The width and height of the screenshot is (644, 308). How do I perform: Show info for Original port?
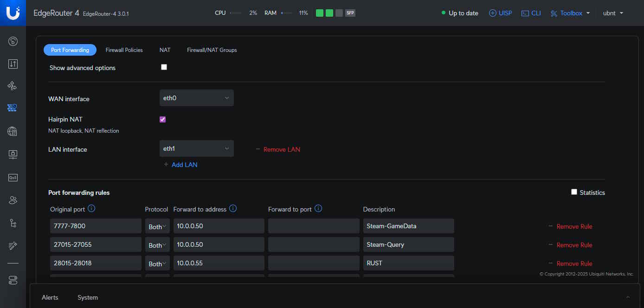point(91,209)
